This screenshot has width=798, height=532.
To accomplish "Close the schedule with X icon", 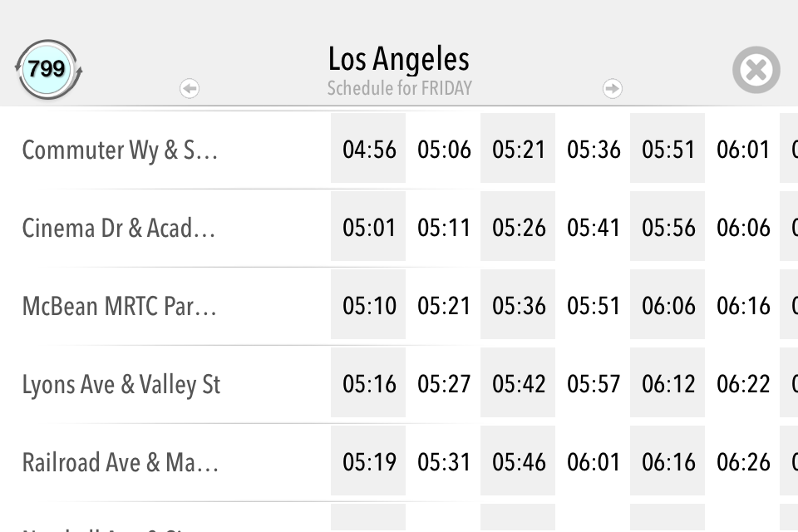I will [756, 70].
